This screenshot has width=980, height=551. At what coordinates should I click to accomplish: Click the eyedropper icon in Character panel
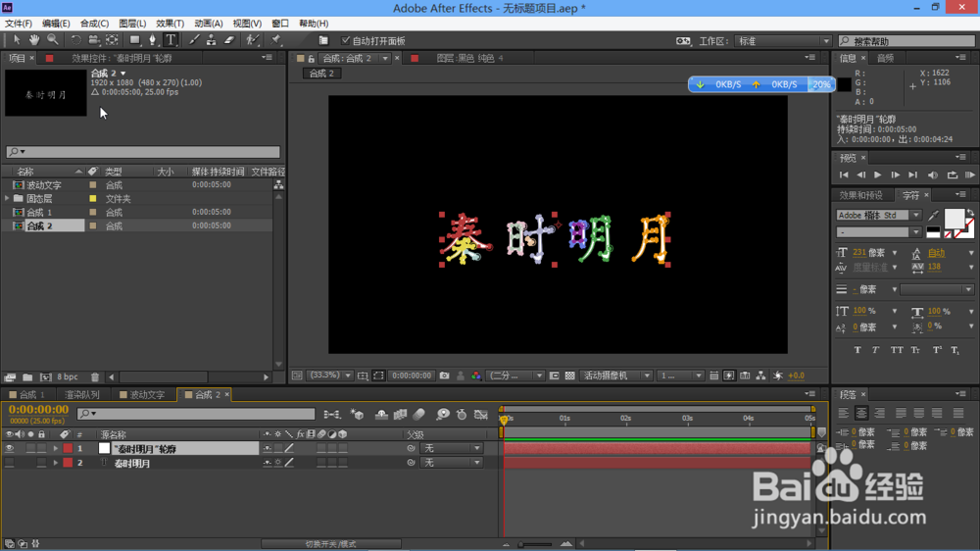tap(934, 215)
